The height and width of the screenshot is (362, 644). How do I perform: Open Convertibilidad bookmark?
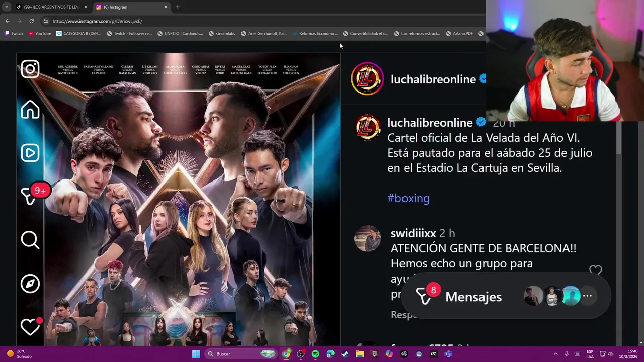366,34
